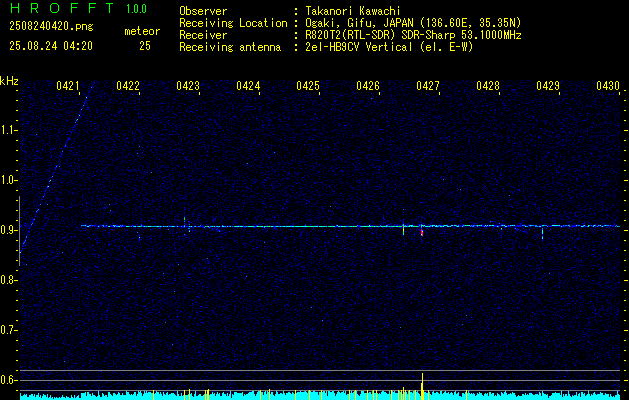Click the kHz axis unit label

point(9,81)
